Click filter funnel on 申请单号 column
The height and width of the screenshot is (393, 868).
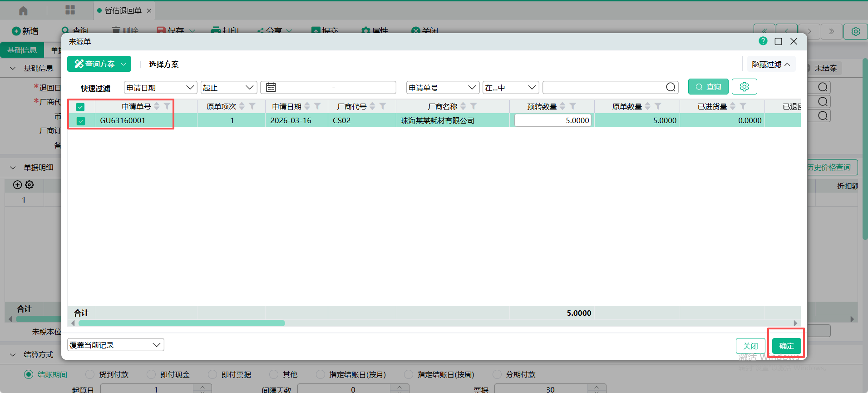tap(167, 106)
